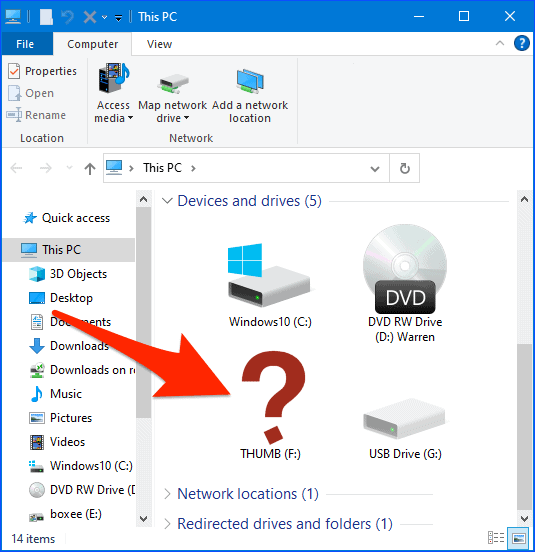535x552 pixels.
Task: Click the help question mark icon
Action: pos(521,43)
